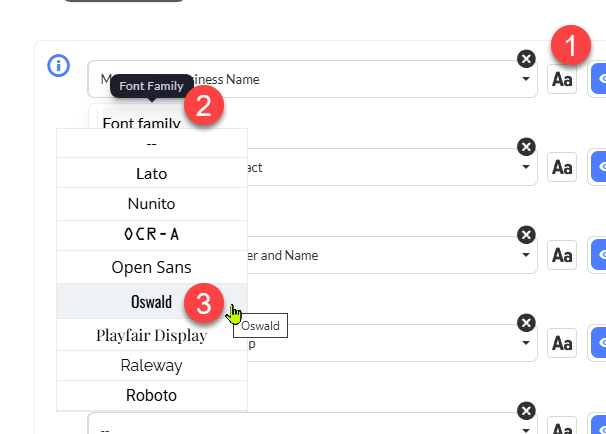606x434 pixels.
Task: Remove the second row using X icon
Action: tap(526, 147)
